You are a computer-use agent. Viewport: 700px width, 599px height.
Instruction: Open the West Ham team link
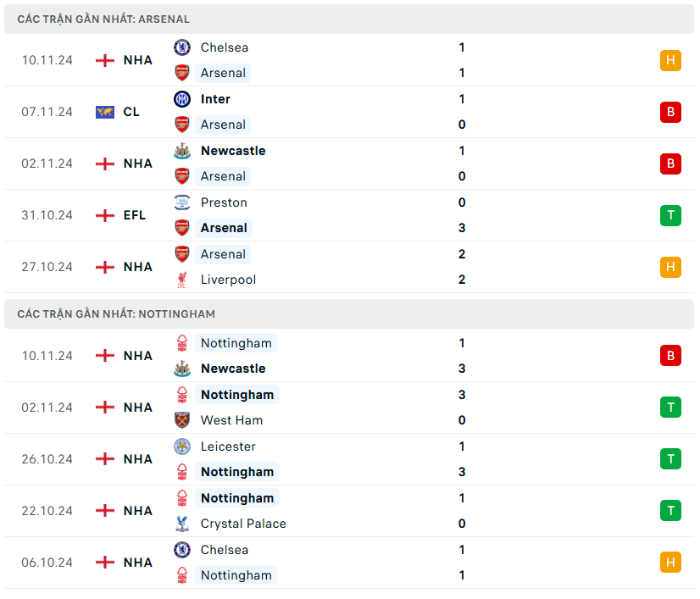coord(231,420)
